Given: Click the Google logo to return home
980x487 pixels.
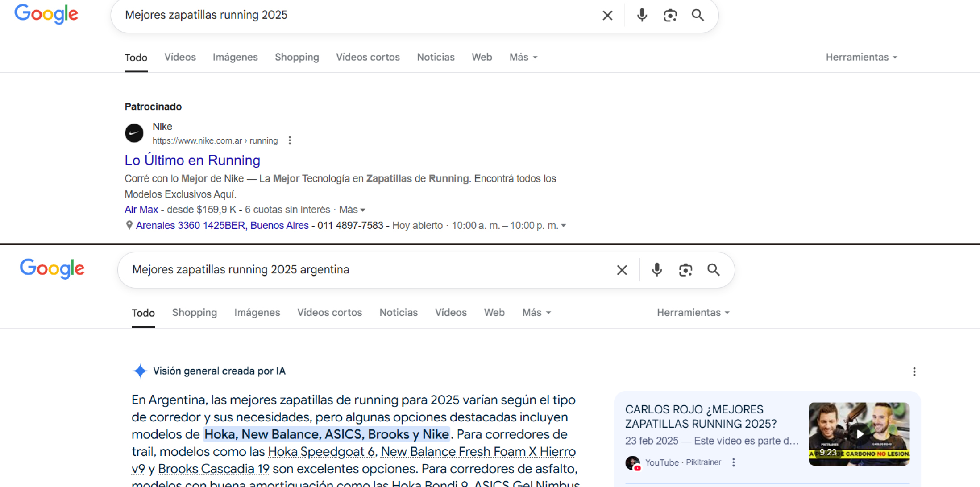Looking at the screenshot, I should [46, 14].
